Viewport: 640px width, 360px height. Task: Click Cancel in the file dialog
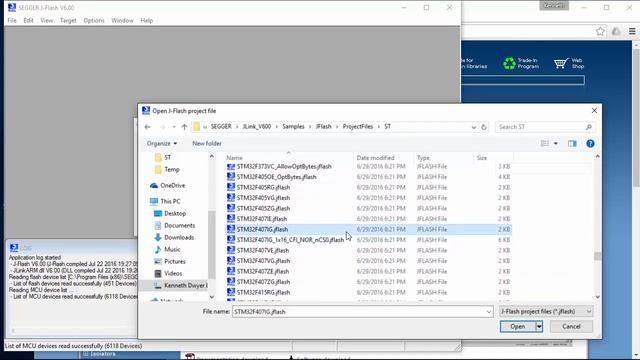[571, 327]
